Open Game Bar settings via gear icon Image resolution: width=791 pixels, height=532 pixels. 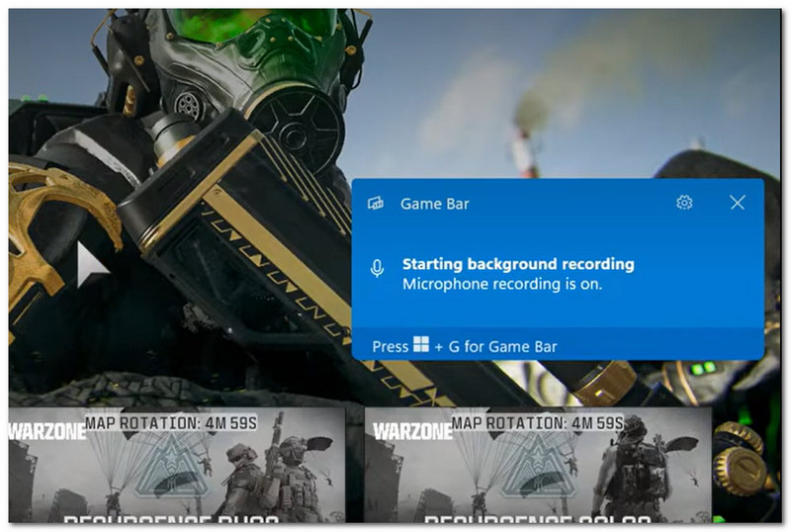coord(684,203)
